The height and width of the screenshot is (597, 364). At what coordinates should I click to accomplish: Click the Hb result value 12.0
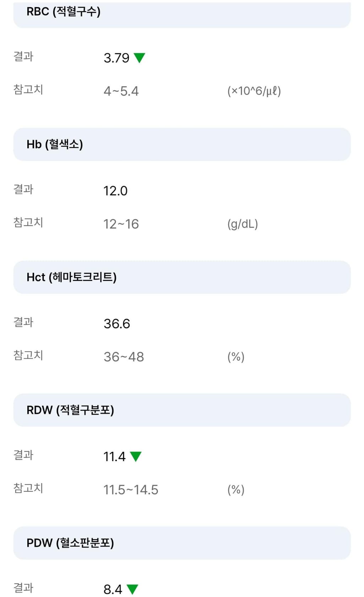(x=115, y=191)
